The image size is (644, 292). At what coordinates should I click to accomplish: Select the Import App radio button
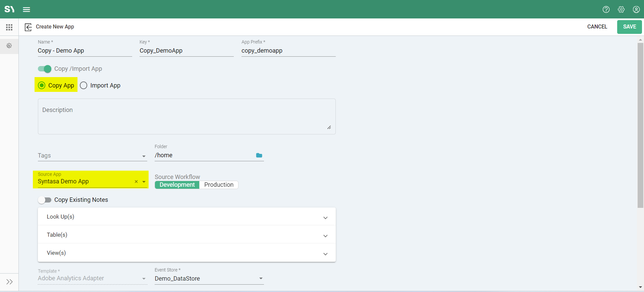point(84,85)
